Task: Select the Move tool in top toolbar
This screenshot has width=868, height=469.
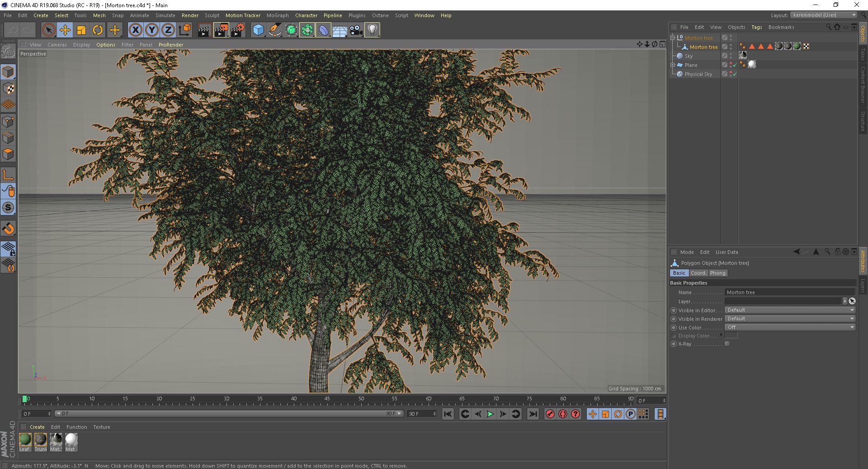Action: [65, 30]
